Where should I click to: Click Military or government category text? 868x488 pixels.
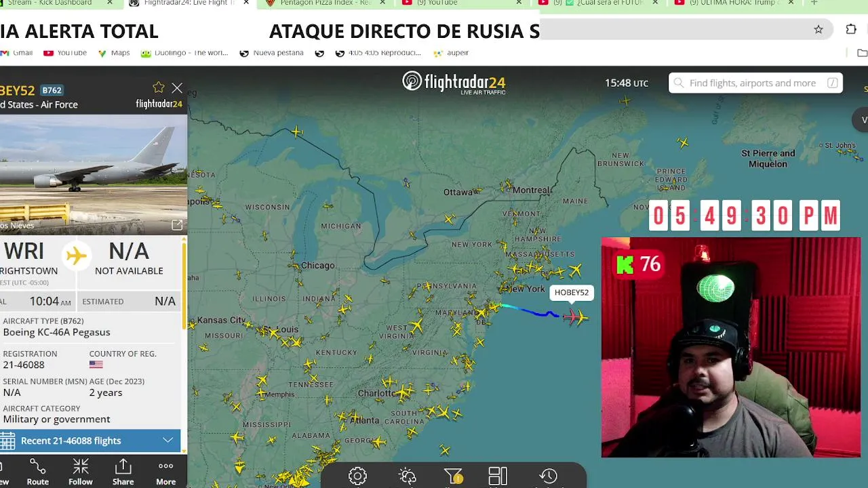pyautogui.click(x=56, y=419)
